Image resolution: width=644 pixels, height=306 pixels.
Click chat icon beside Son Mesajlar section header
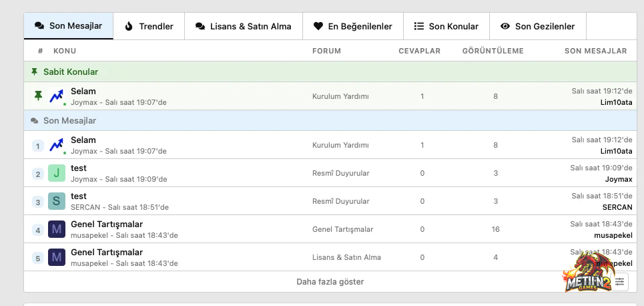click(35, 121)
